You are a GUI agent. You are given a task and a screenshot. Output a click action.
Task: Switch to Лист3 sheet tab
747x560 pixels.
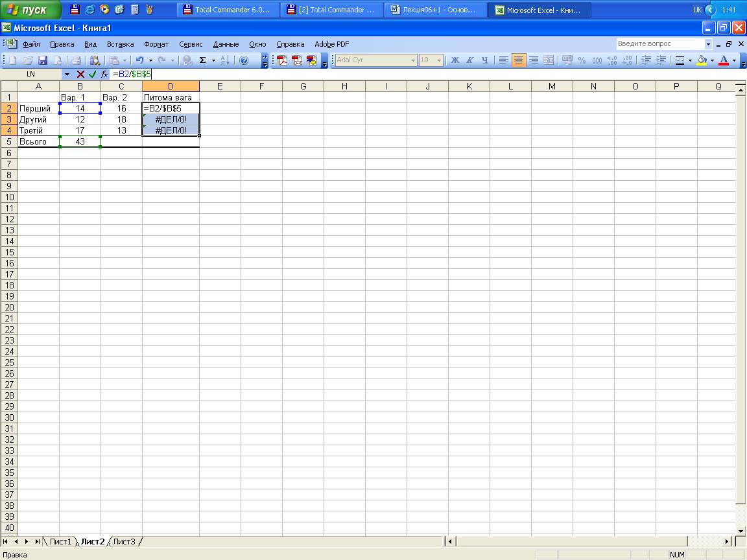point(124,541)
